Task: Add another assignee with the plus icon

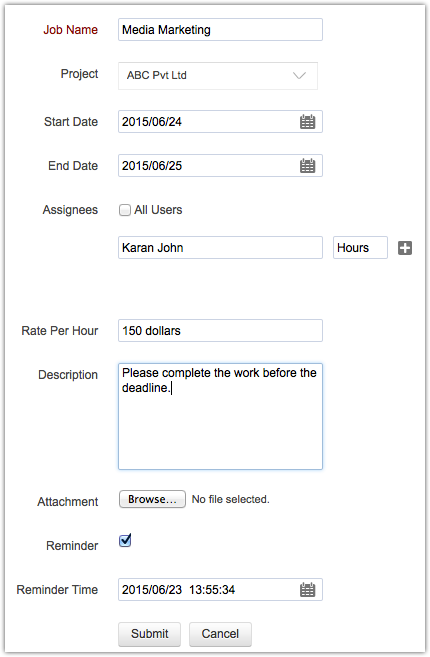Action: (405, 248)
